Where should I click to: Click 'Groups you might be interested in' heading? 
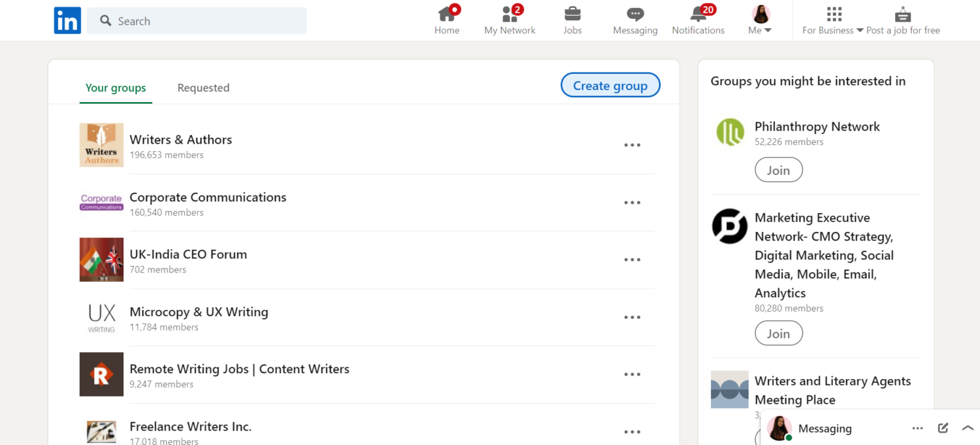[808, 81]
